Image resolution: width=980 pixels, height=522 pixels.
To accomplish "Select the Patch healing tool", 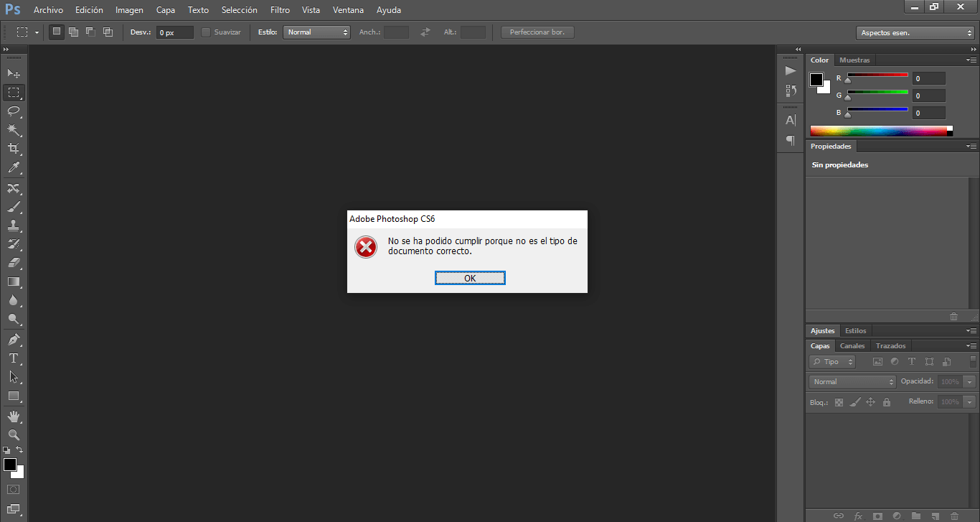I will click(x=14, y=188).
